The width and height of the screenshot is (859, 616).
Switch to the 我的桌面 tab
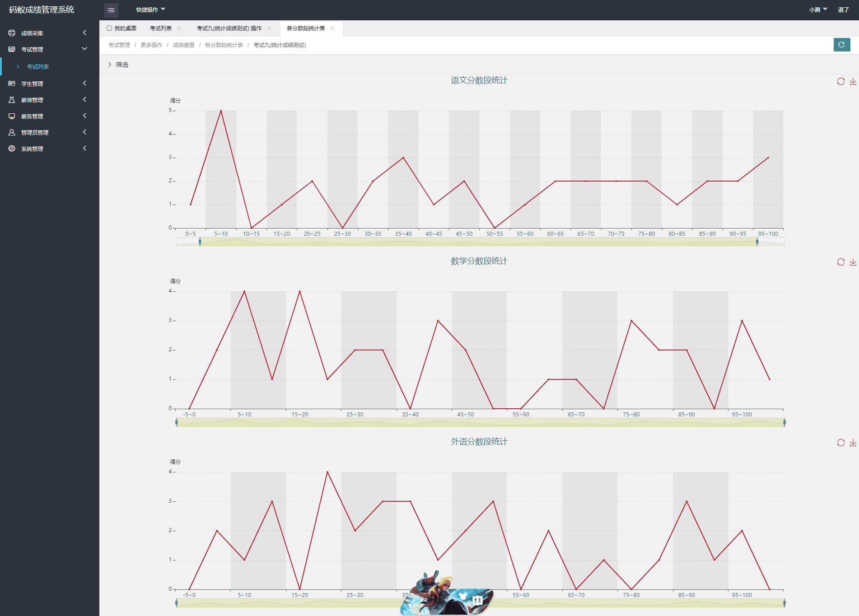(x=121, y=28)
